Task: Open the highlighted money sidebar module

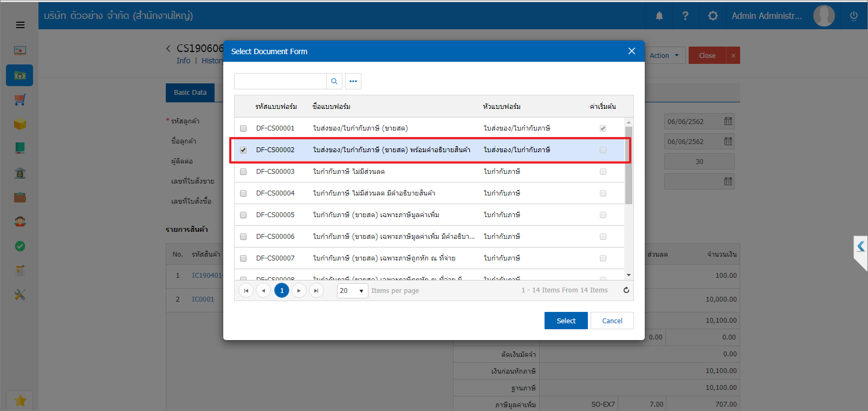Action: pyautogui.click(x=20, y=75)
